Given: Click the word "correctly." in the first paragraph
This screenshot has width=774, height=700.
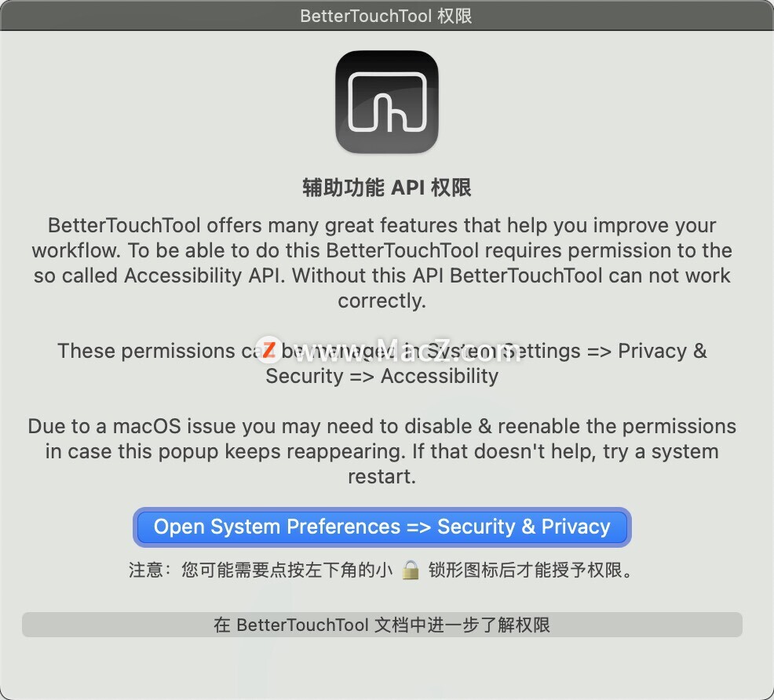Looking at the screenshot, I should tap(382, 301).
